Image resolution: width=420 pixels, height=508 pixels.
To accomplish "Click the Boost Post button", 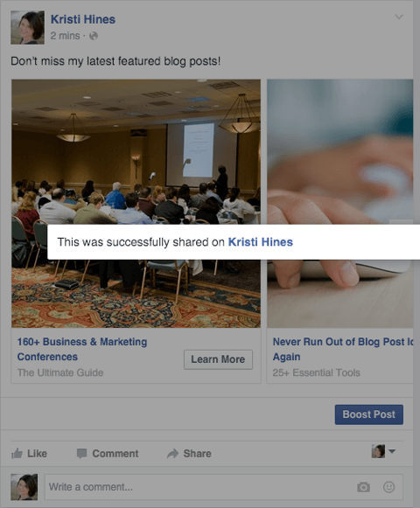I will click(x=369, y=414).
